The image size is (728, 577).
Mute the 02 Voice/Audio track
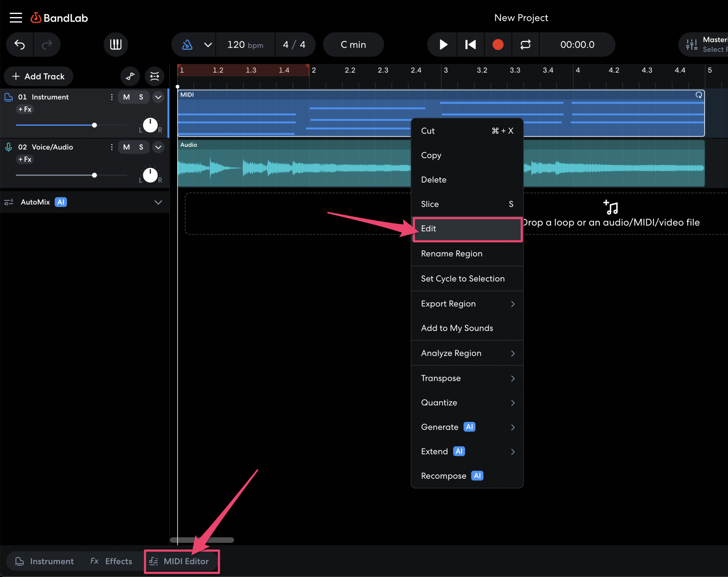click(126, 147)
